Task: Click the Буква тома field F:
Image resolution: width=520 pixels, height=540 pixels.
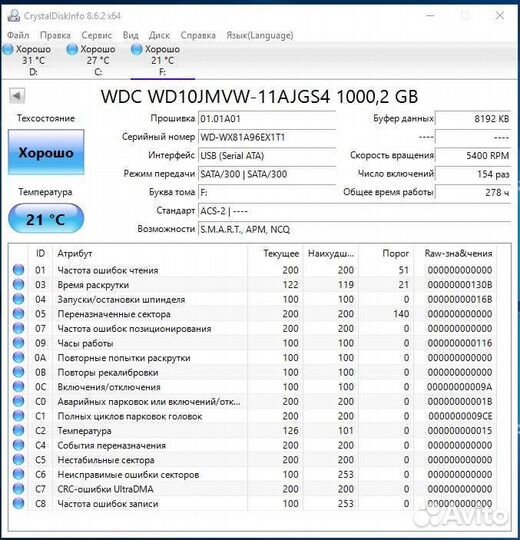Action: coord(267,192)
